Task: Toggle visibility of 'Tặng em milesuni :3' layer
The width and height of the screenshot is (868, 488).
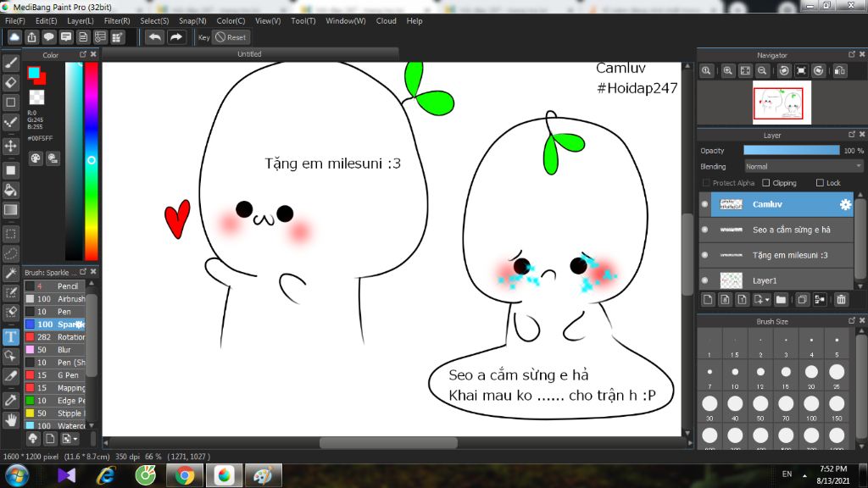Action: (704, 255)
